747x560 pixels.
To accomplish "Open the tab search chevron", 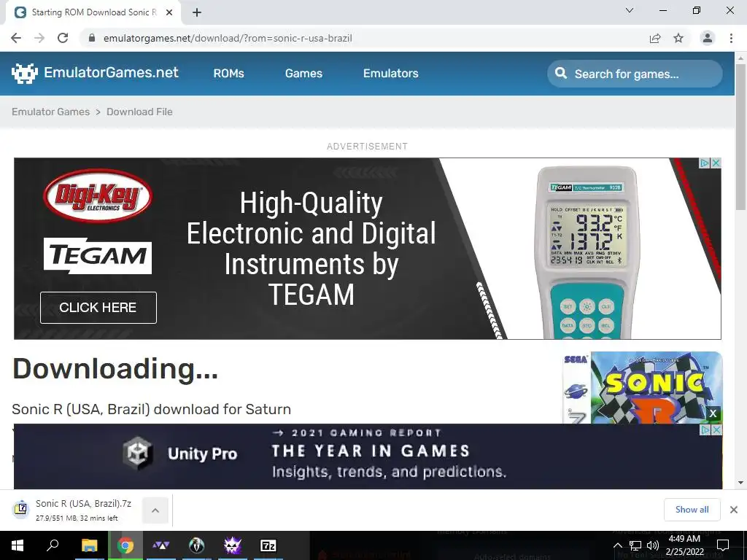I will point(630,10).
